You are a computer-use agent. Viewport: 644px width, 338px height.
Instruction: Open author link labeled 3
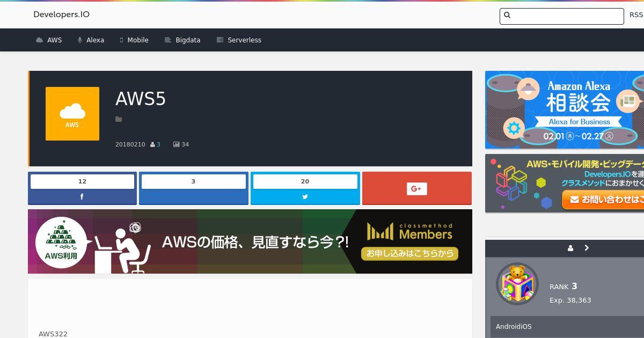point(158,145)
